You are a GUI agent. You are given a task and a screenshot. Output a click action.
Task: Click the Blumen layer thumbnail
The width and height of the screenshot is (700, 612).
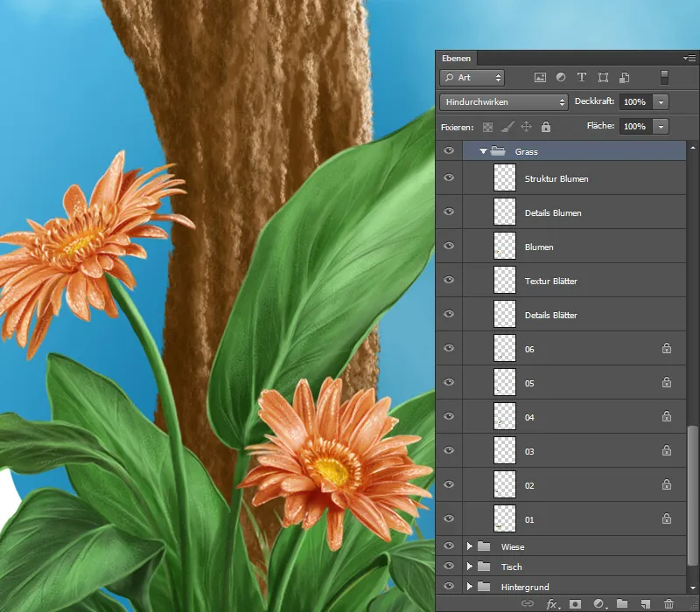coord(505,246)
